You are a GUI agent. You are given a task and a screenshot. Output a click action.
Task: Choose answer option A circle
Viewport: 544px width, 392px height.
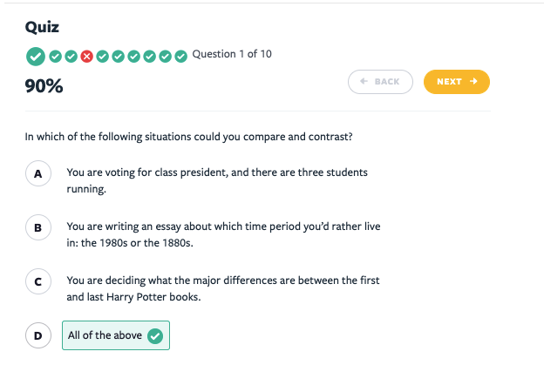point(38,173)
